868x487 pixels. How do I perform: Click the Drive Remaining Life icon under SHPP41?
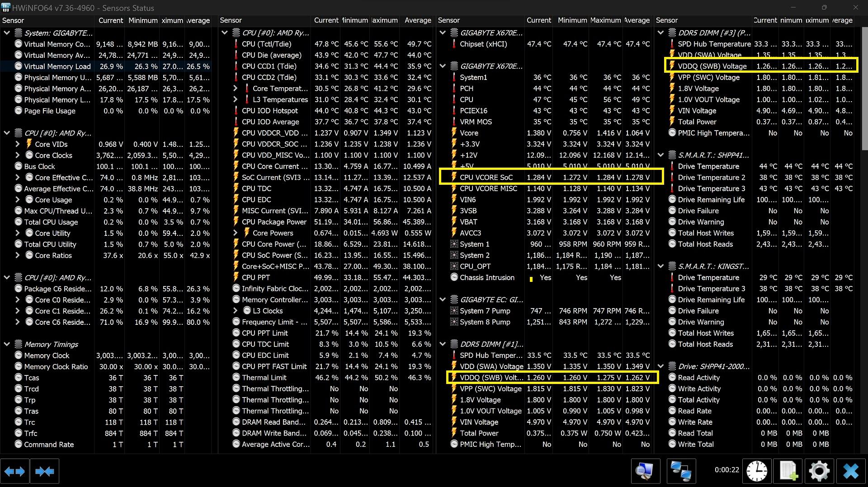(x=672, y=200)
